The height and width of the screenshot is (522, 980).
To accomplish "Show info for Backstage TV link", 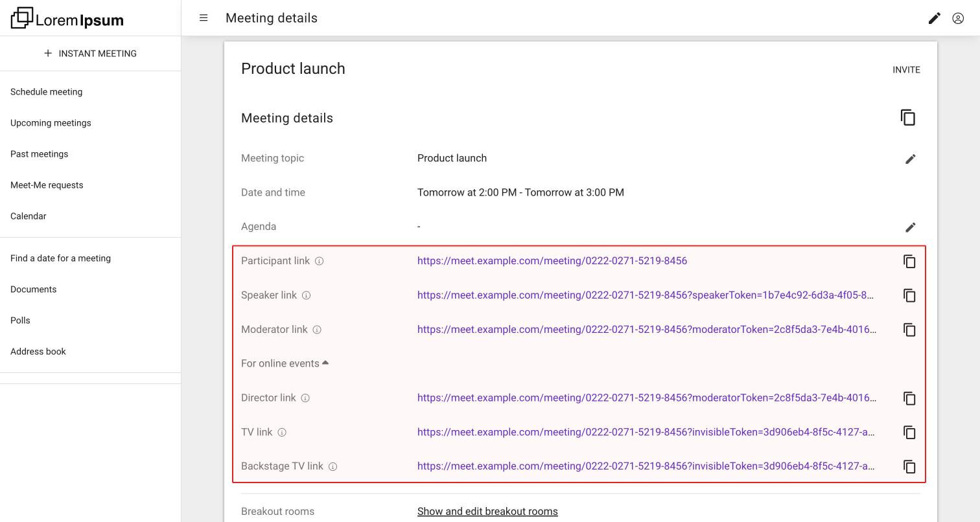I will 332,466.
